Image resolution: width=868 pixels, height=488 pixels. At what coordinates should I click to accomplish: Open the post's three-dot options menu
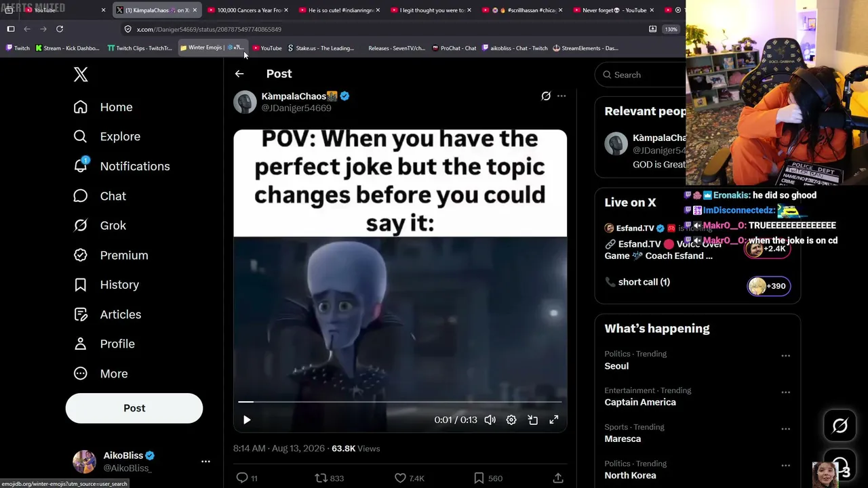click(561, 96)
